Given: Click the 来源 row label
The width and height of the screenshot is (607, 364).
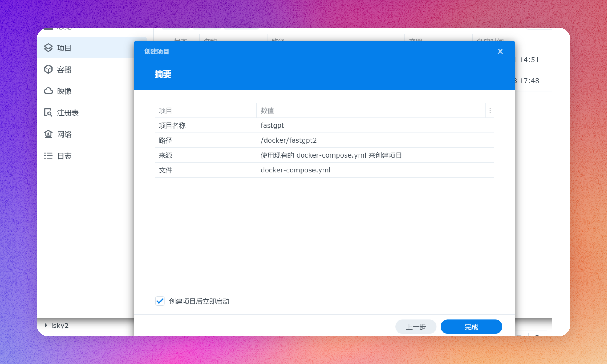Looking at the screenshot, I should [166, 155].
